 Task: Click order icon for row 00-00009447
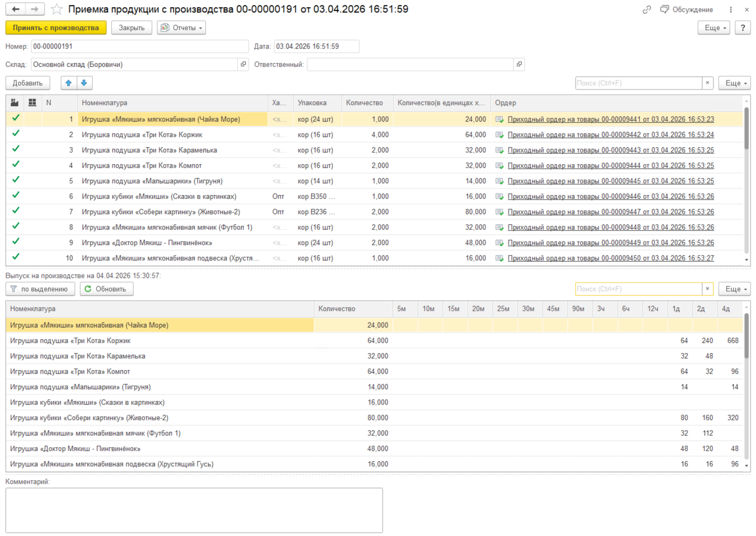click(x=499, y=212)
